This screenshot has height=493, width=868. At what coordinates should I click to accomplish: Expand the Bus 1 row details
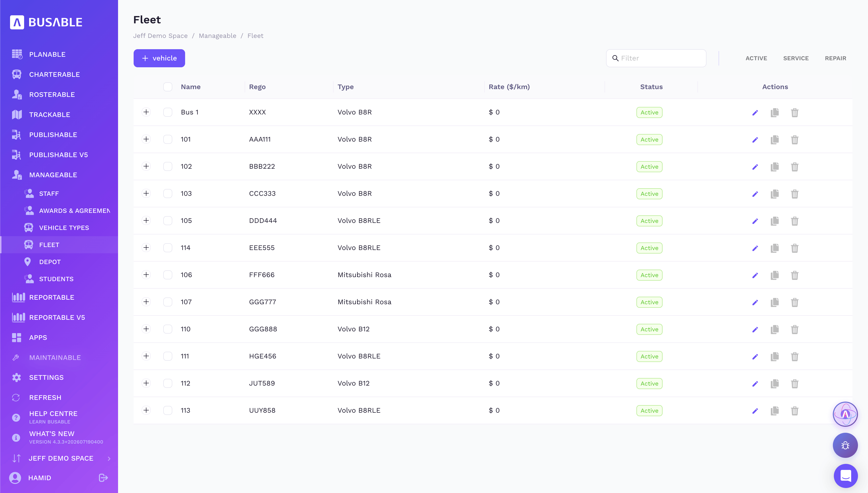click(x=146, y=112)
